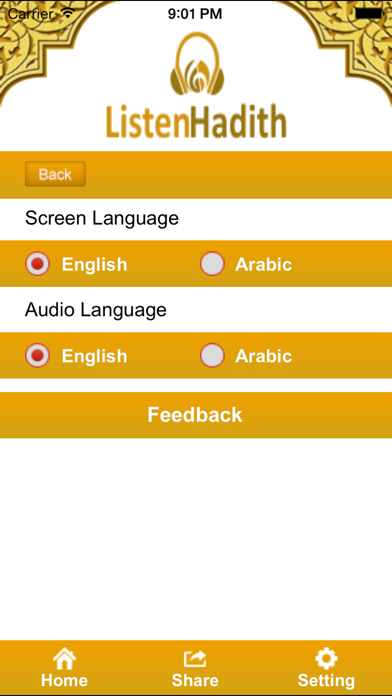Viewport: 392px width, 696px height.
Task: Tap the Wi-Fi signal icon
Action: 67,13
